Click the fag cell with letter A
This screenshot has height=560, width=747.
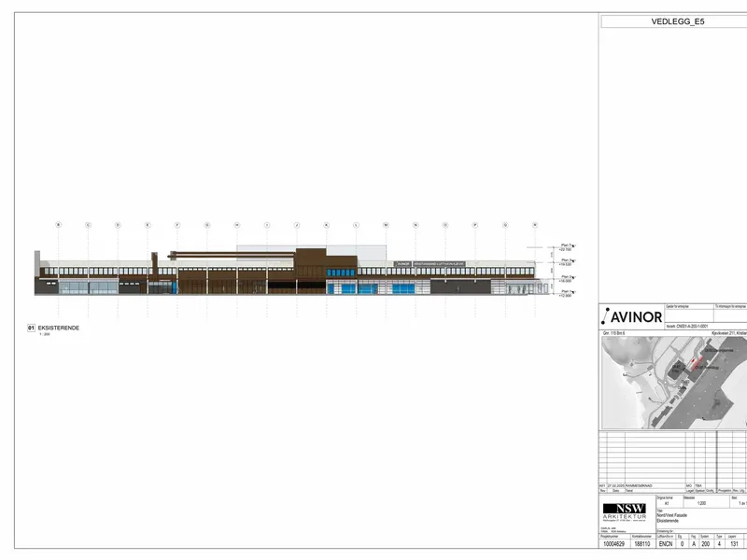pyautogui.click(x=694, y=544)
